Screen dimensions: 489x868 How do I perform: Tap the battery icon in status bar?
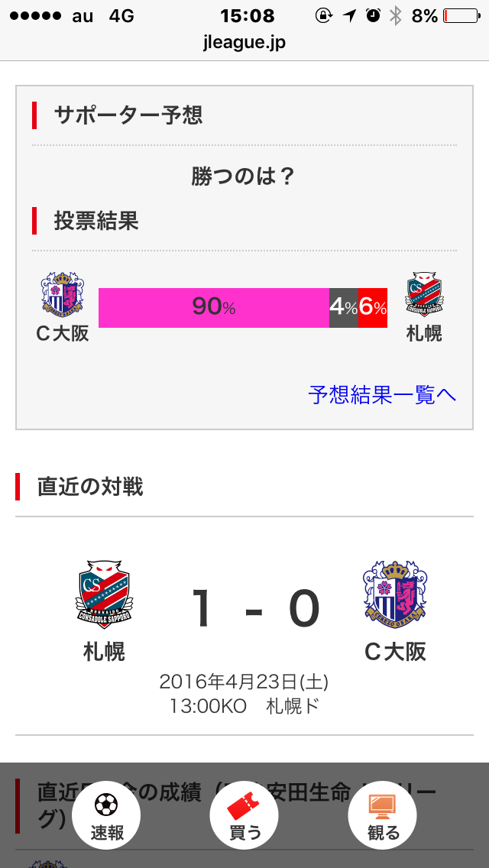tap(460, 15)
